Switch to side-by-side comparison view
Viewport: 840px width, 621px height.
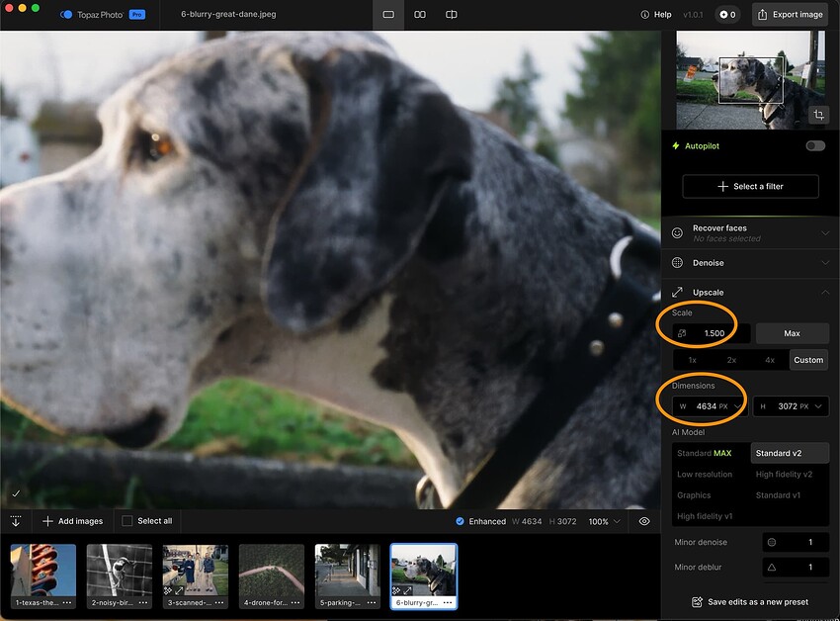420,15
